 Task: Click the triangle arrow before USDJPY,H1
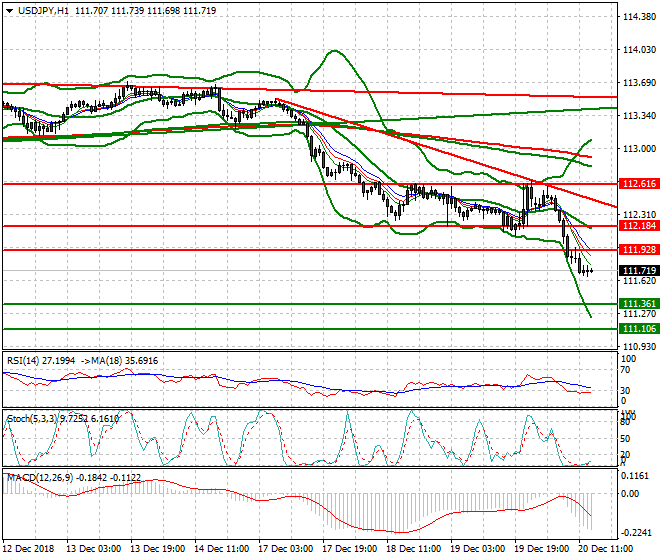click(9, 10)
